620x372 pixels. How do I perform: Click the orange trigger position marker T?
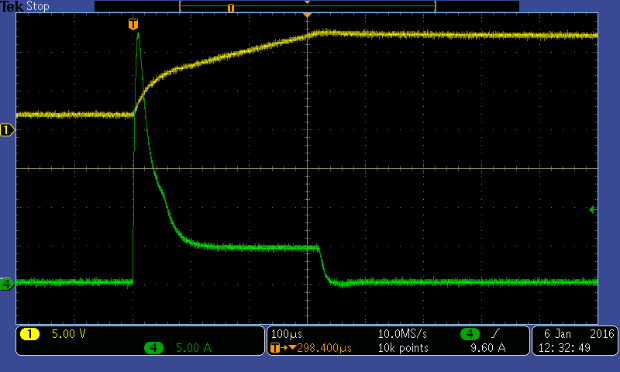click(133, 24)
